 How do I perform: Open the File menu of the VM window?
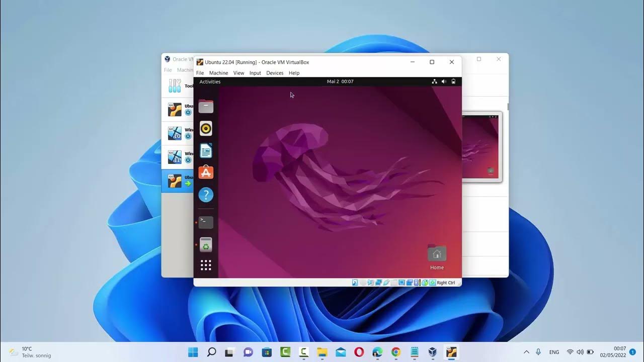tap(200, 73)
